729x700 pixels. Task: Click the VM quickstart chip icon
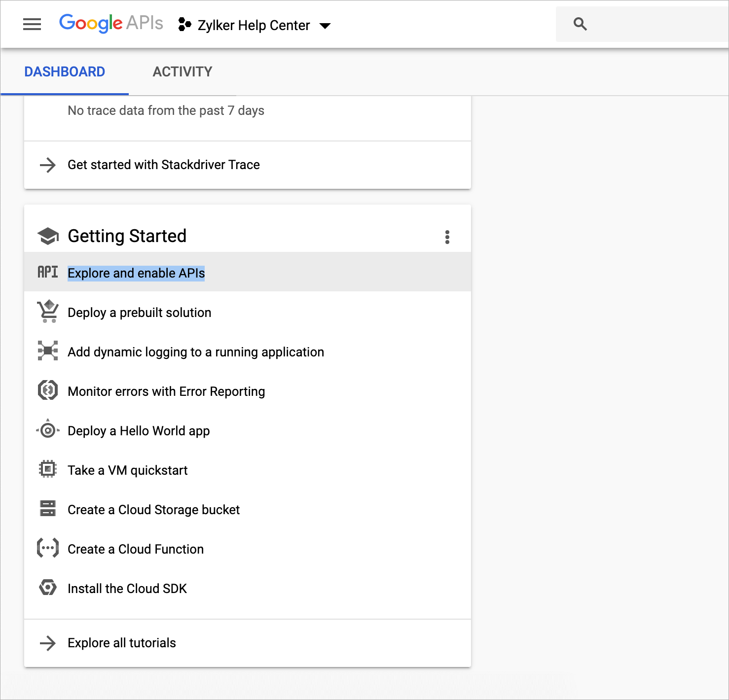pyautogui.click(x=48, y=469)
